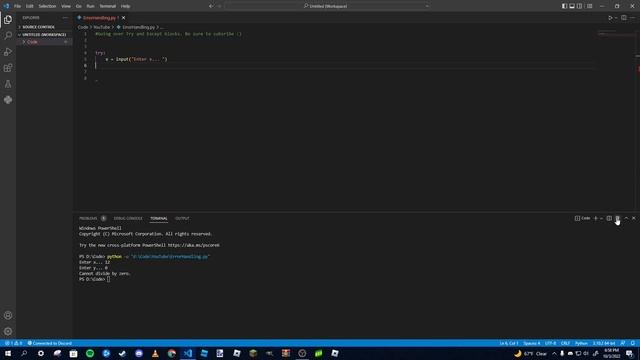Screen dimensions: 640x360
Task: Toggle Primary Side Bar layout button
Action: click(x=564, y=6)
